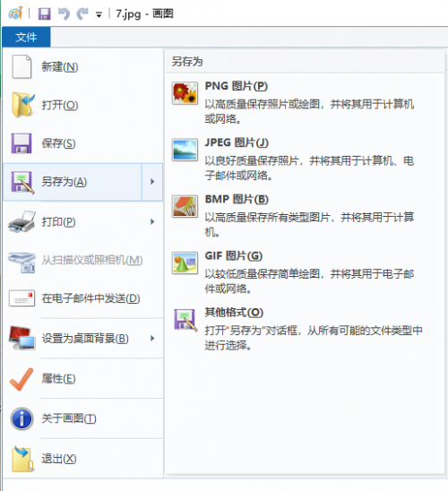The image size is (448, 491).
Task: Click the shapes icon for GIF format
Action: [x=185, y=263]
